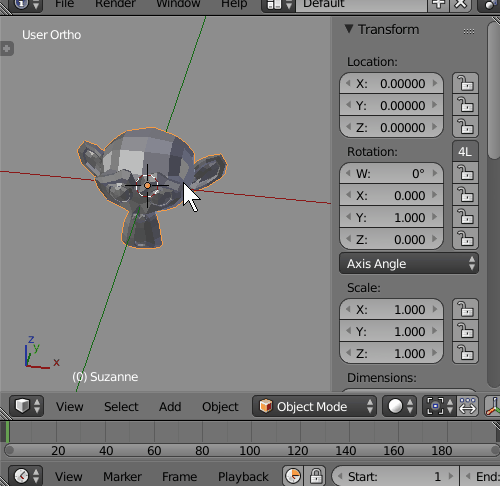This screenshot has height=486, width=500.
Task: Click the properties panel vertical scrollbar
Action: tap(493, 90)
